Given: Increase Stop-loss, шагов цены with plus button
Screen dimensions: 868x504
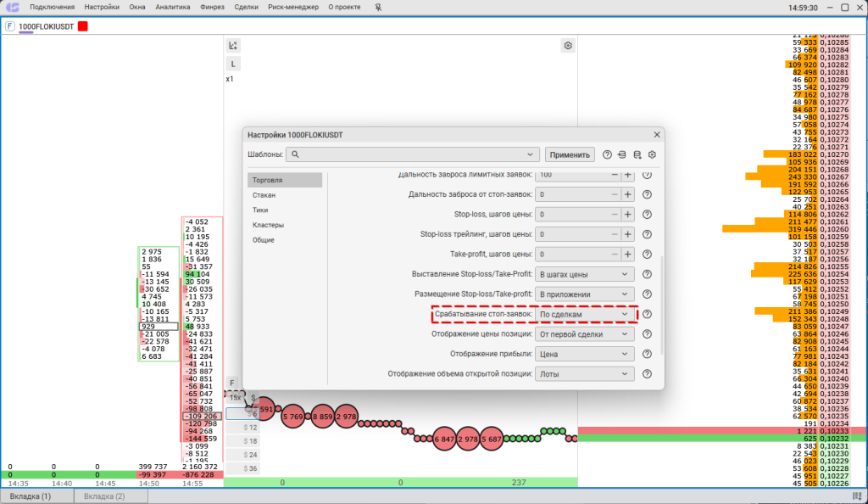Looking at the screenshot, I should 628,215.
